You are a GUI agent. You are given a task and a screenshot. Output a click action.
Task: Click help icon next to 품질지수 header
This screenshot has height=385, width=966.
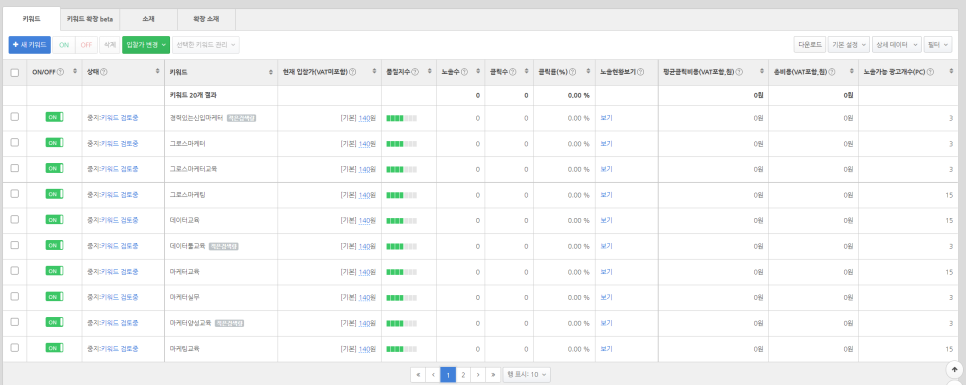tap(415, 72)
